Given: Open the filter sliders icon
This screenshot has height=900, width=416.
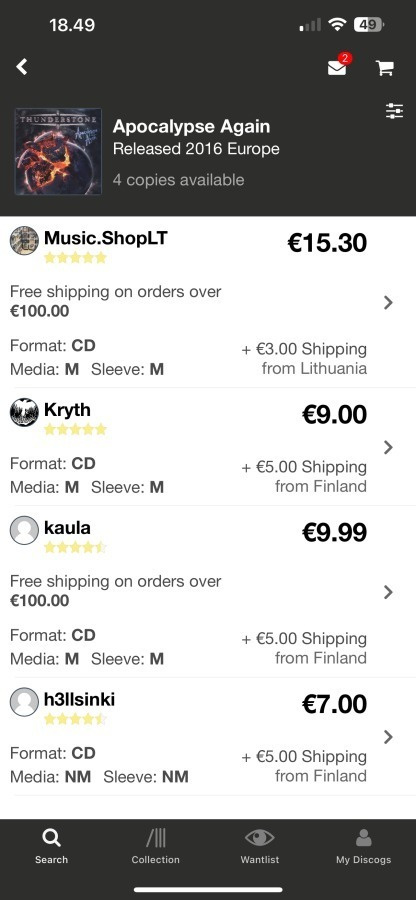Looking at the screenshot, I should coord(395,111).
